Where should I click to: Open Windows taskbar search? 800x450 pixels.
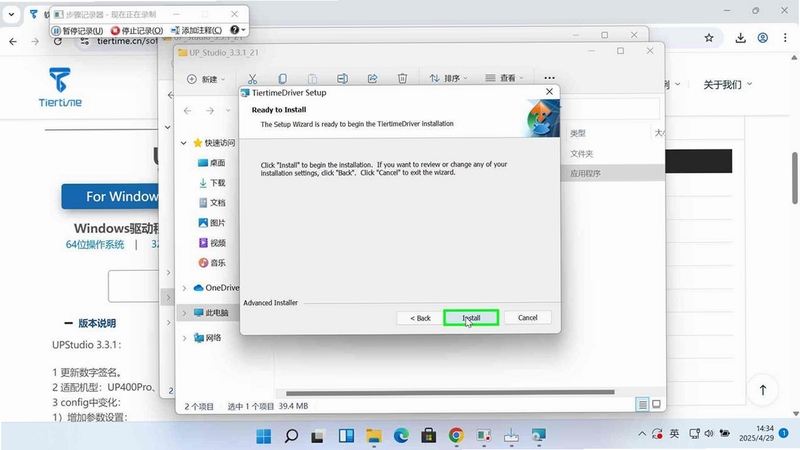[291, 436]
